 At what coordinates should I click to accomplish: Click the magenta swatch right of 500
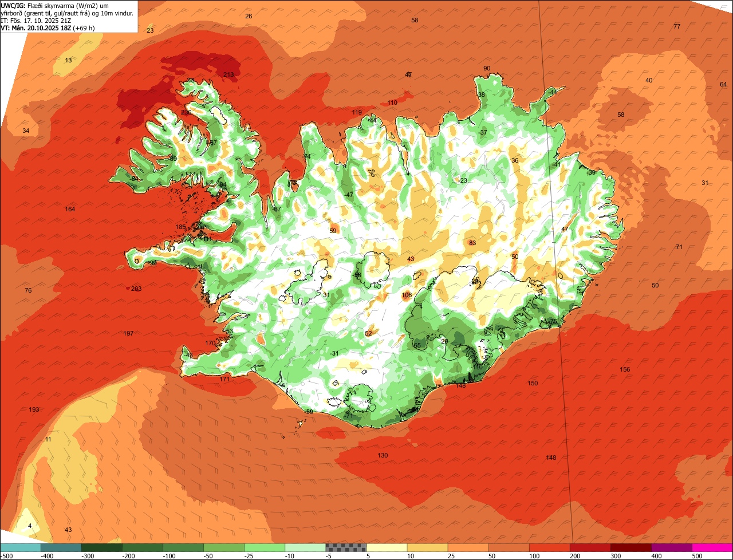pos(712,547)
